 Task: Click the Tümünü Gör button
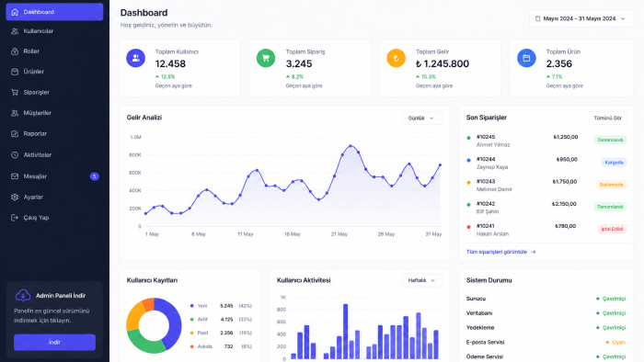click(607, 119)
